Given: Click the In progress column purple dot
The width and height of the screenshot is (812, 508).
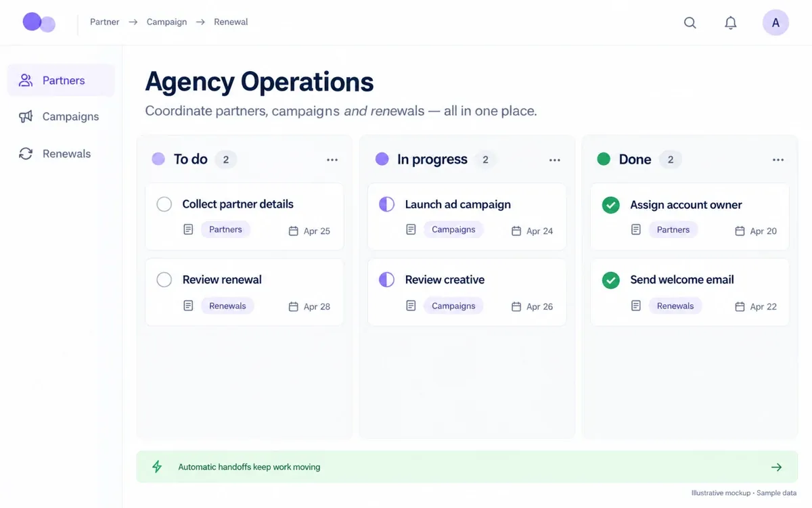Looking at the screenshot, I should coord(382,159).
